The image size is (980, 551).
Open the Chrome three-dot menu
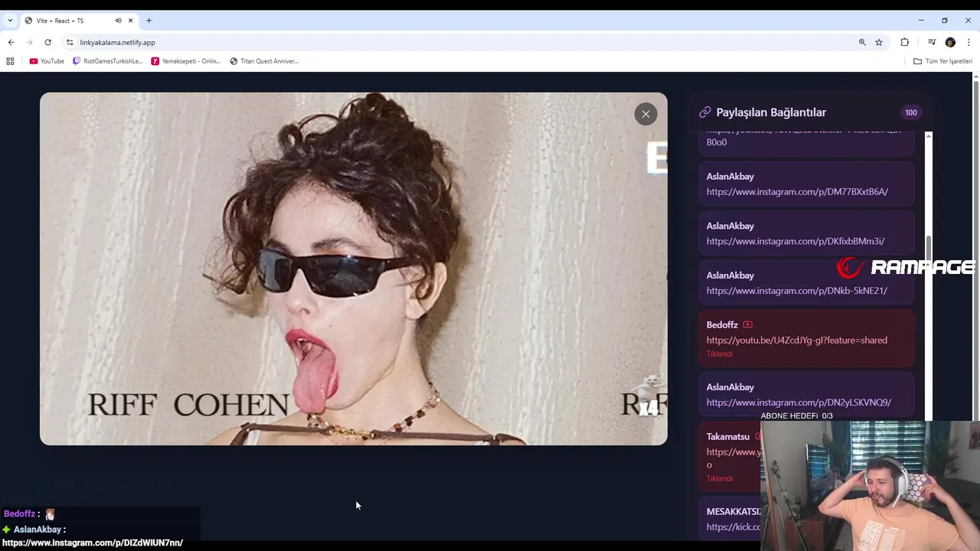pos(969,42)
